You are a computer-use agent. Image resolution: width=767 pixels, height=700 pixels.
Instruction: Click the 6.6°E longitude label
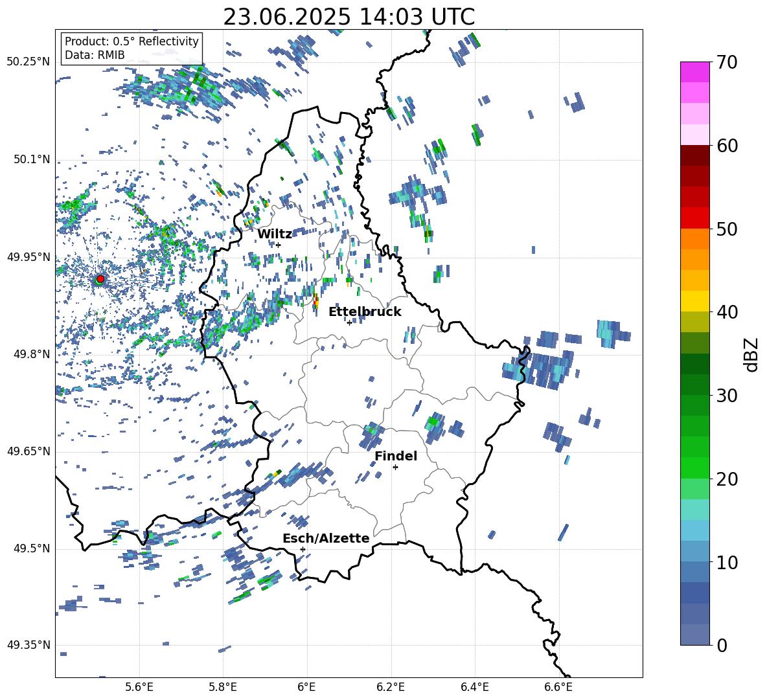pos(558,687)
